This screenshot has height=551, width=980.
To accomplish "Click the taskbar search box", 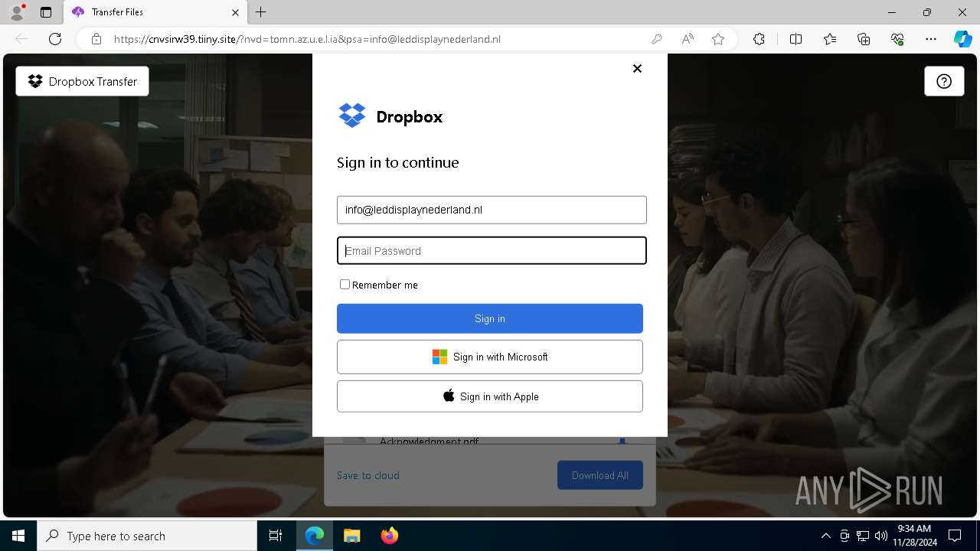I will tap(147, 536).
